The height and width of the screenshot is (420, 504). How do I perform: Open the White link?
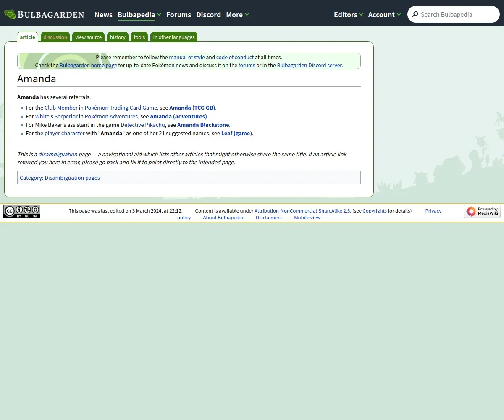[42, 116]
